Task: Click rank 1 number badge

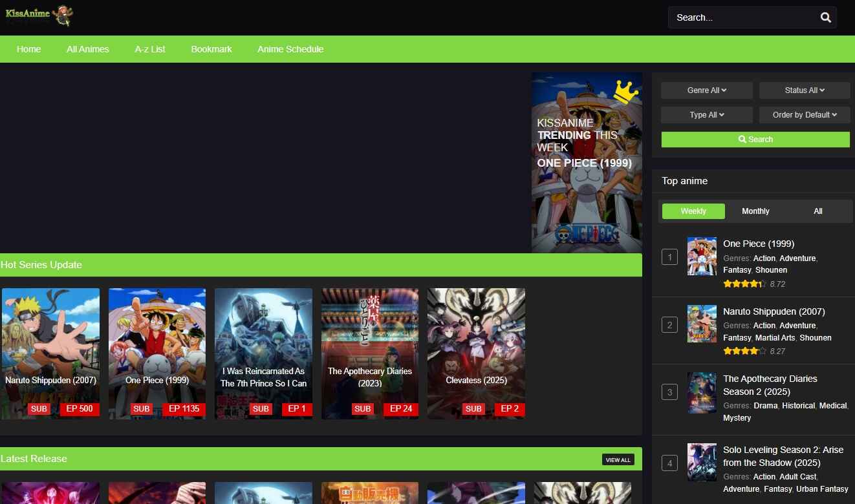Action: point(669,257)
